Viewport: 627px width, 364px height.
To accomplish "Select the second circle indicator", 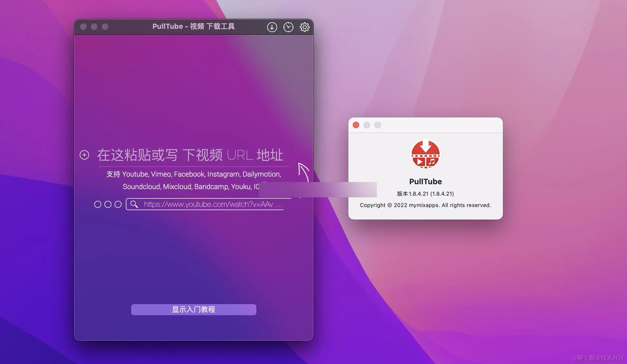I will [x=108, y=204].
